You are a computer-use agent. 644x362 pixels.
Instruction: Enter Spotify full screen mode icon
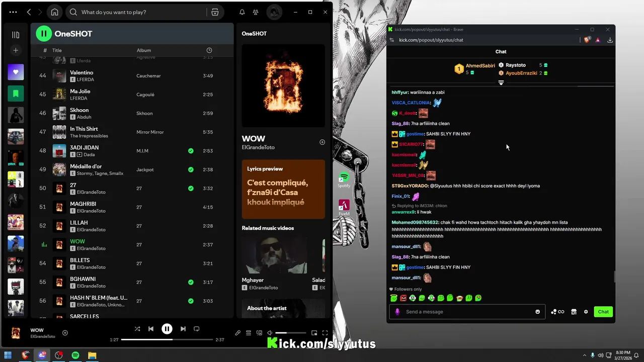coord(325,333)
